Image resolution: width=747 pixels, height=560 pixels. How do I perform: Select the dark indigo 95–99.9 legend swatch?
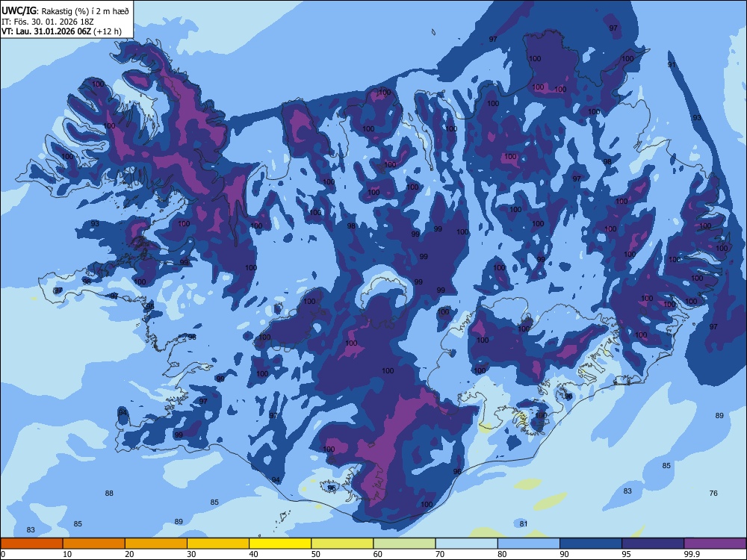tap(653, 544)
